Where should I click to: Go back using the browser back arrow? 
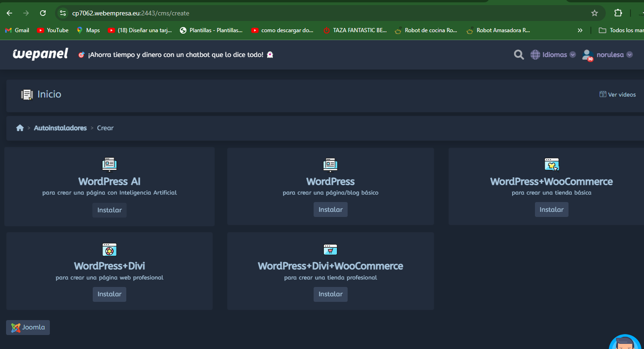pyautogui.click(x=9, y=13)
